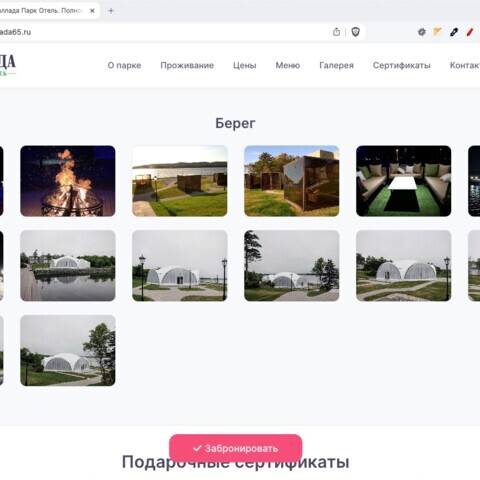Open the Меню navigation link
The height and width of the screenshot is (480, 480).
(288, 65)
